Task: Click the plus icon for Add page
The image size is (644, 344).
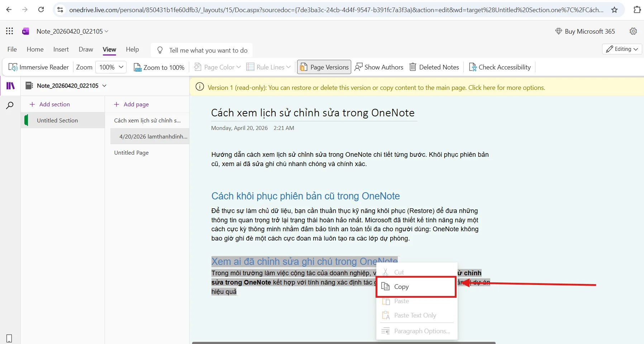Action: coord(116,104)
